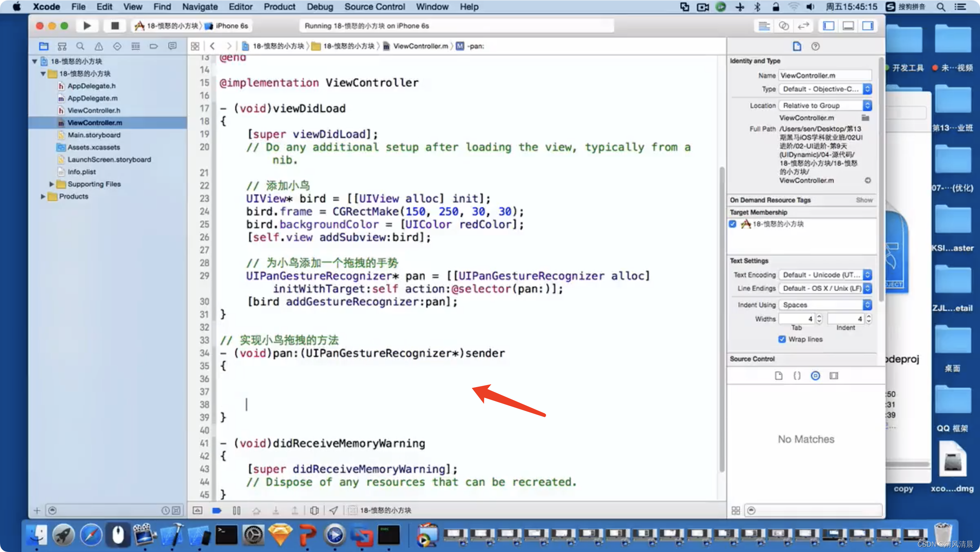
Task: Open the Report navigator icon
Action: pos(172,46)
